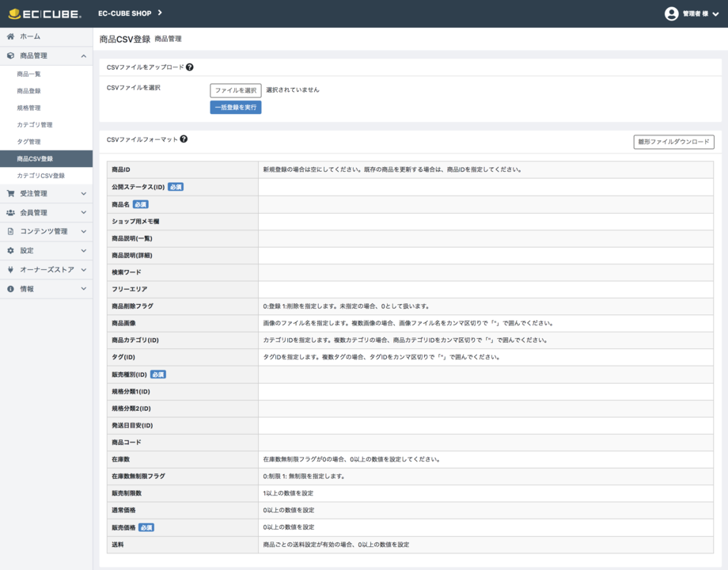The height and width of the screenshot is (570, 728).
Task: Click the タグ(ID) row label
Action: (123, 357)
